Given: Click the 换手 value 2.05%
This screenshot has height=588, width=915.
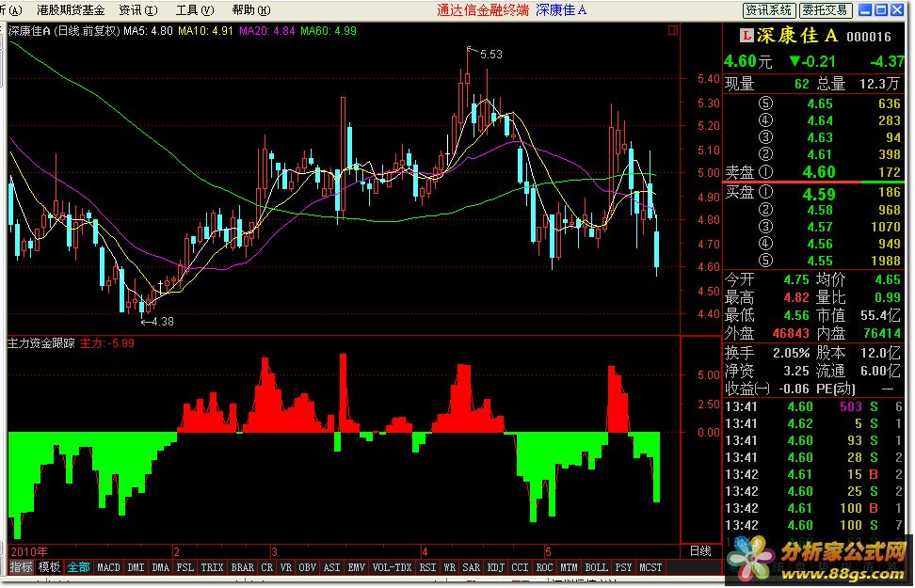Looking at the screenshot, I should point(792,354).
